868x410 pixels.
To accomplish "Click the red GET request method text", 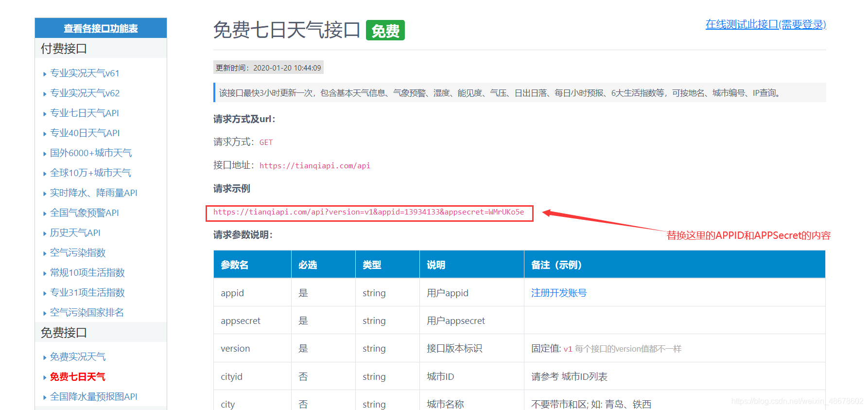I will pos(266,143).
